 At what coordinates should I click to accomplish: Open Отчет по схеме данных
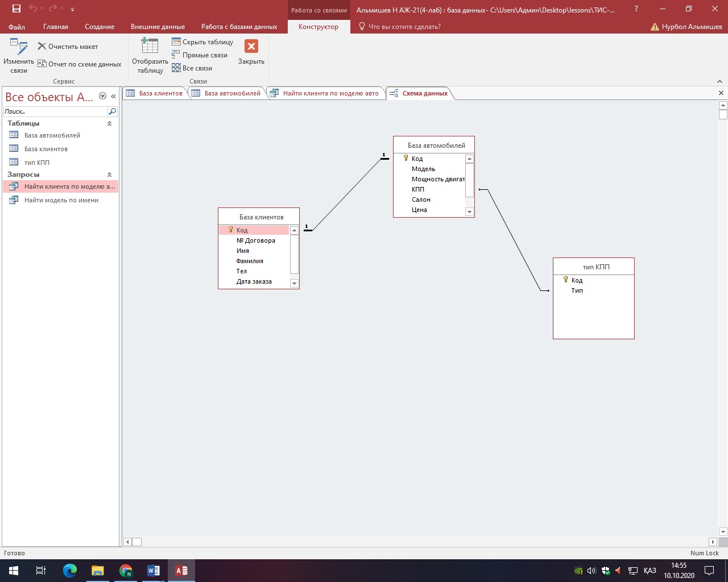pos(80,64)
